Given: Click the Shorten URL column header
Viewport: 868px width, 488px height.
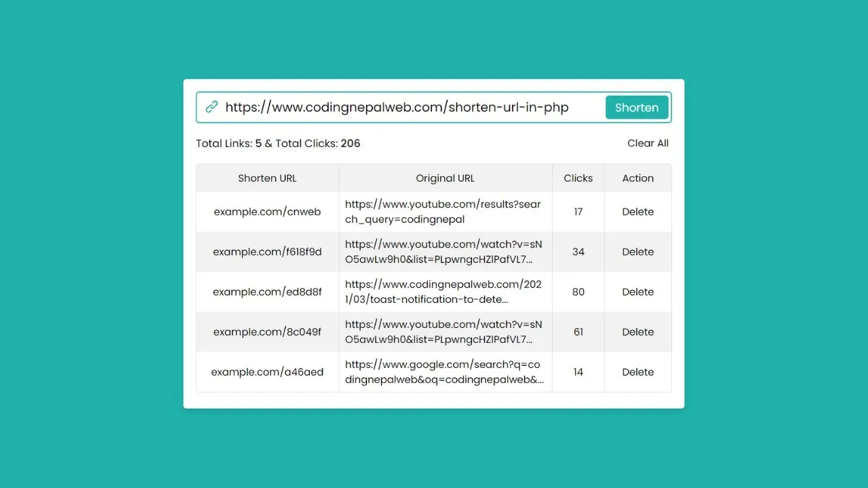Looking at the screenshot, I should click(267, 178).
